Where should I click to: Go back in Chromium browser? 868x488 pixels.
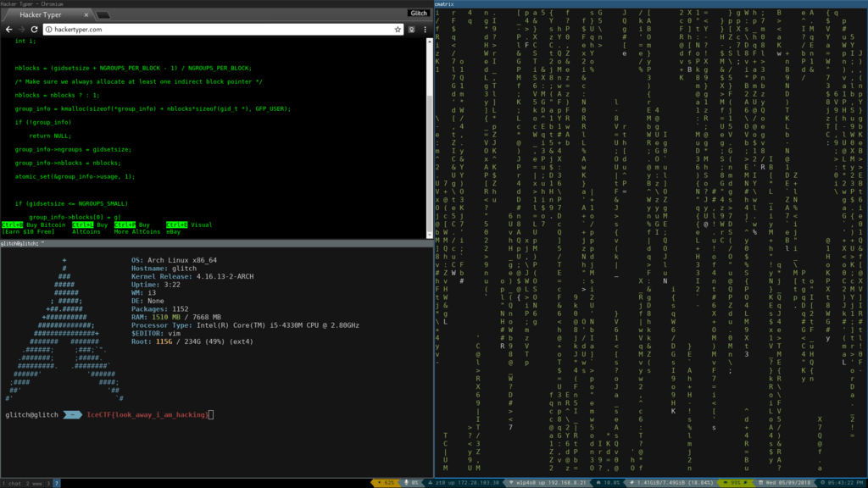[8, 30]
